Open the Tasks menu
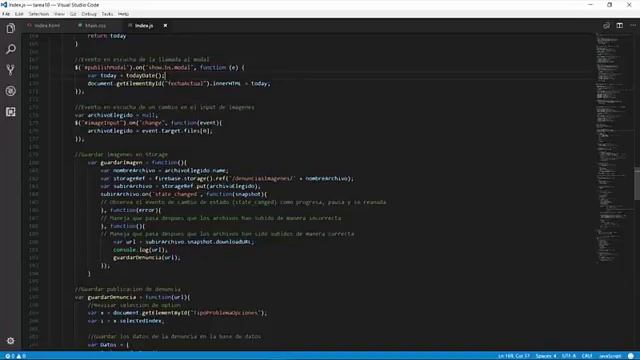The height and width of the screenshot is (360, 640). 107,14
